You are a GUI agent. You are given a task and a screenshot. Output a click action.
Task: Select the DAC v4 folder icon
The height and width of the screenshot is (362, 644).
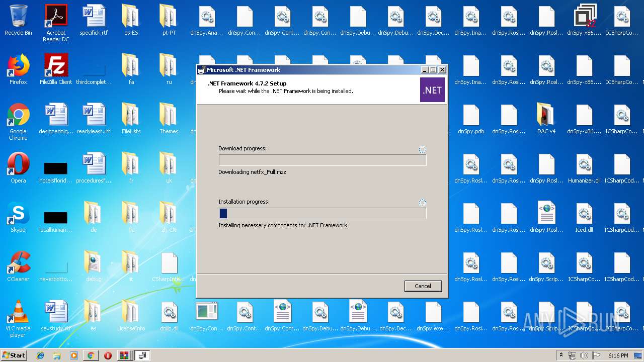click(546, 119)
